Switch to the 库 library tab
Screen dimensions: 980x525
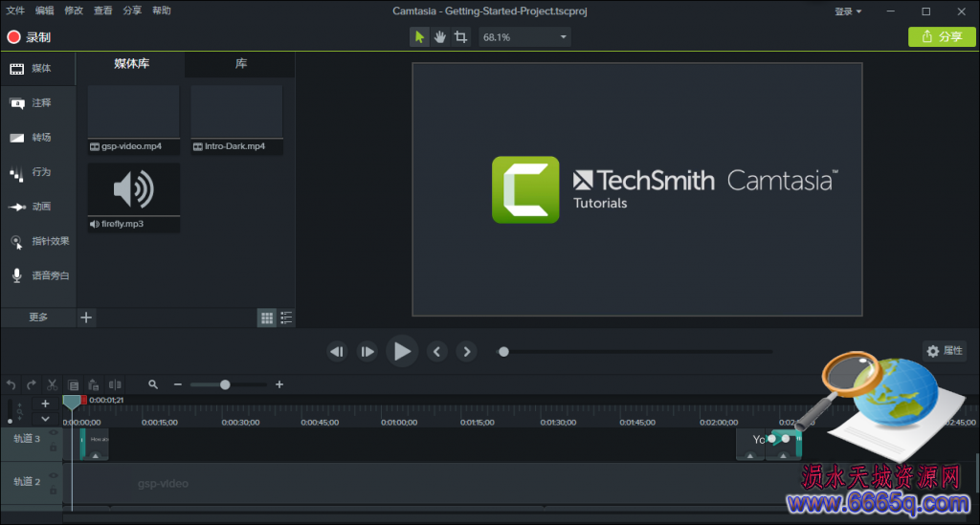(x=240, y=64)
